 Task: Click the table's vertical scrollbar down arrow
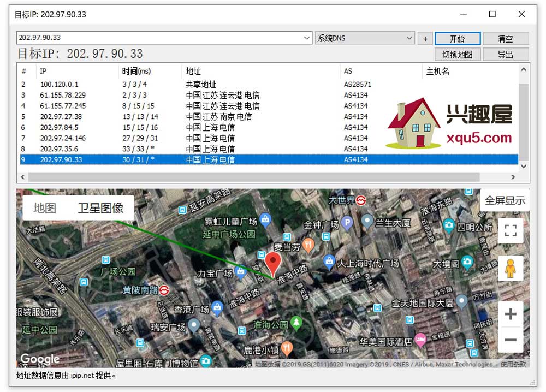(524, 167)
